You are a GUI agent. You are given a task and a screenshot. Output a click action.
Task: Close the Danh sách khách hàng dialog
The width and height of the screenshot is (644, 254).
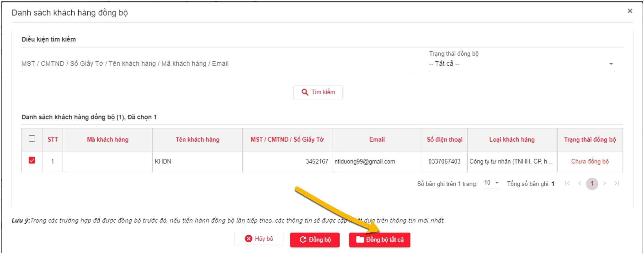(x=630, y=11)
